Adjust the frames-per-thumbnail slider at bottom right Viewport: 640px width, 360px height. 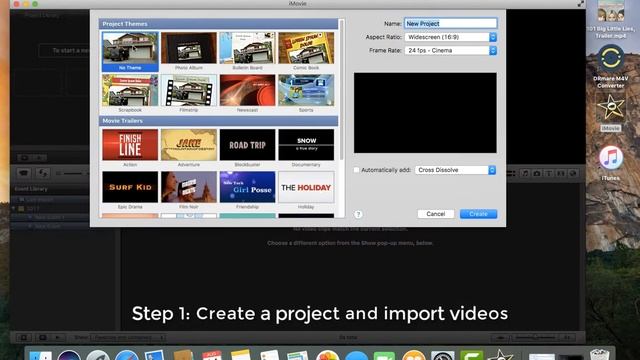(x=535, y=338)
